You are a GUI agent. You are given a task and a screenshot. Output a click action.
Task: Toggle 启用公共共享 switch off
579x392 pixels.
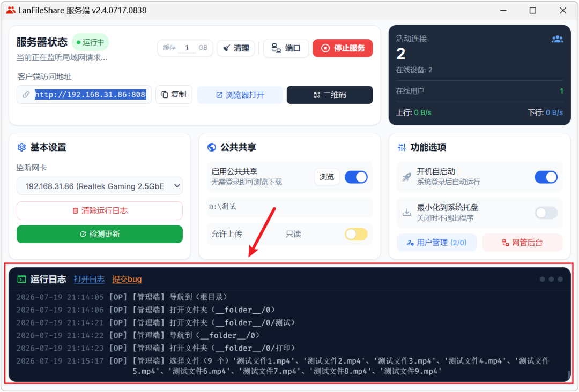[355, 177]
